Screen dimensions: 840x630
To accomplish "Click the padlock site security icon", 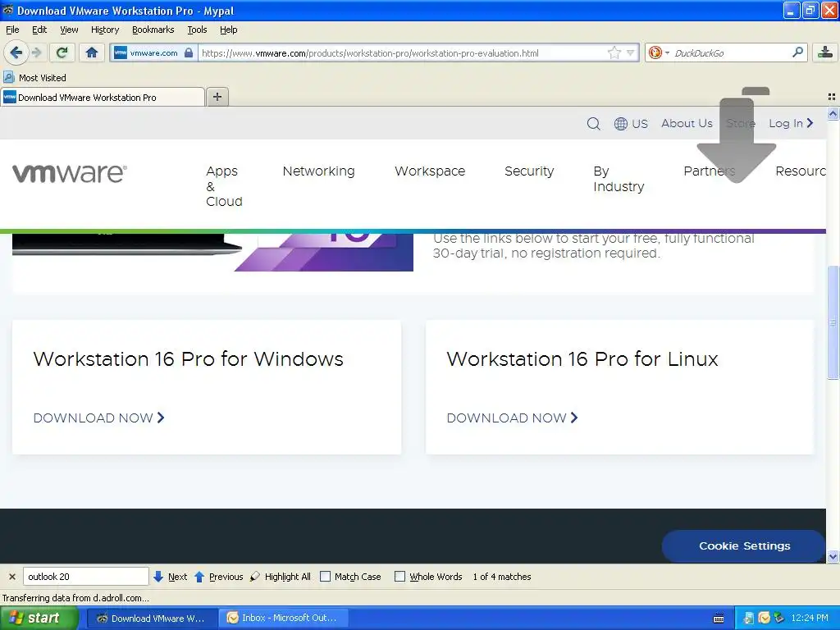I will 189,52.
